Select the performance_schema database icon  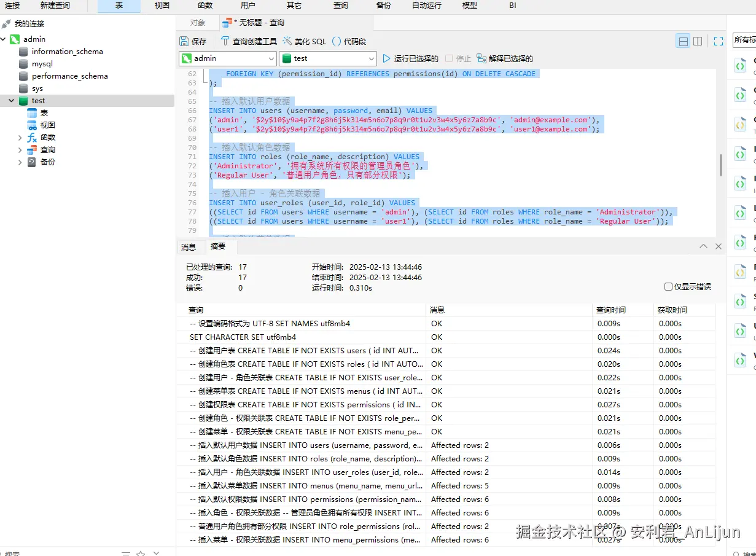point(23,76)
